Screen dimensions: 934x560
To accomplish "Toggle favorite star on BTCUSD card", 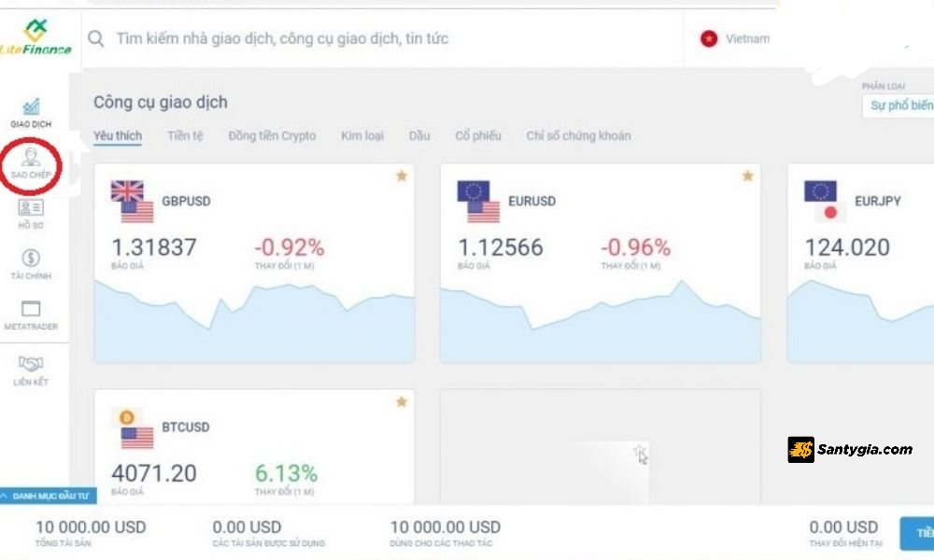I will pos(402,401).
